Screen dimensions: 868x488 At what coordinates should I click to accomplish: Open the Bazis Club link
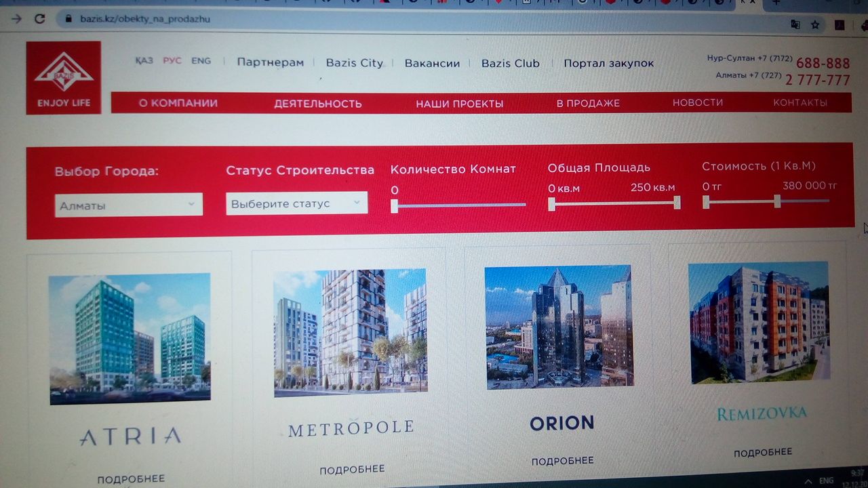511,63
